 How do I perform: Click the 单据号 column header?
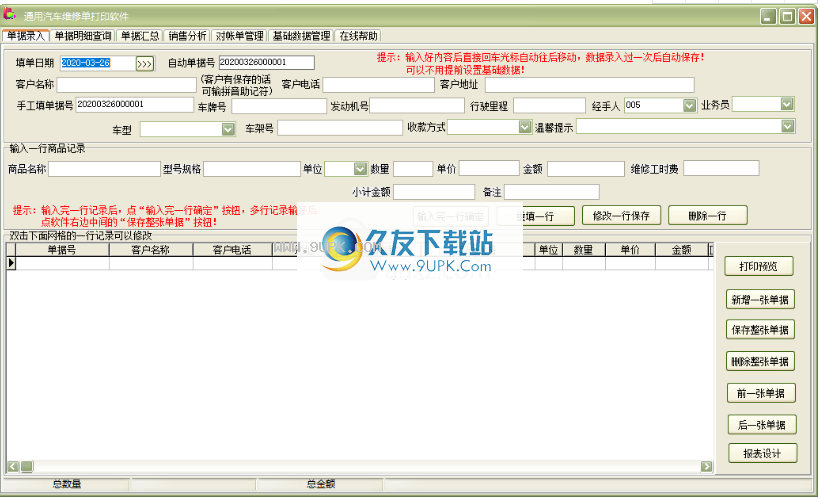pyautogui.click(x=62, y=250)
